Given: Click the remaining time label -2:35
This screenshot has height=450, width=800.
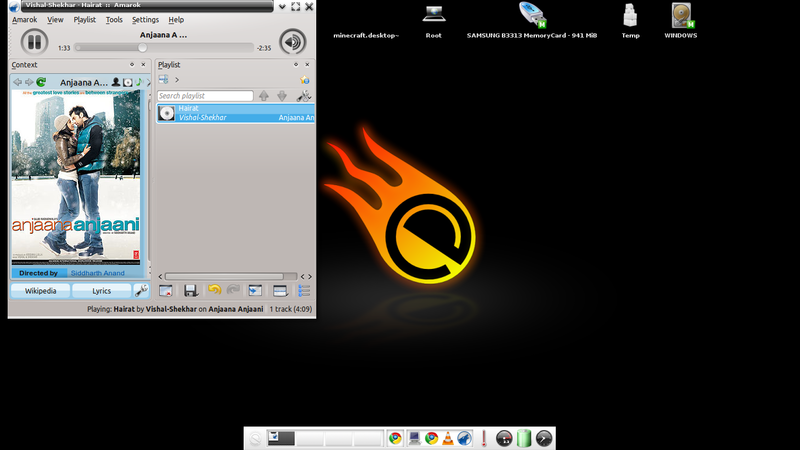Looking at the screenshot, I should [264, 48].
